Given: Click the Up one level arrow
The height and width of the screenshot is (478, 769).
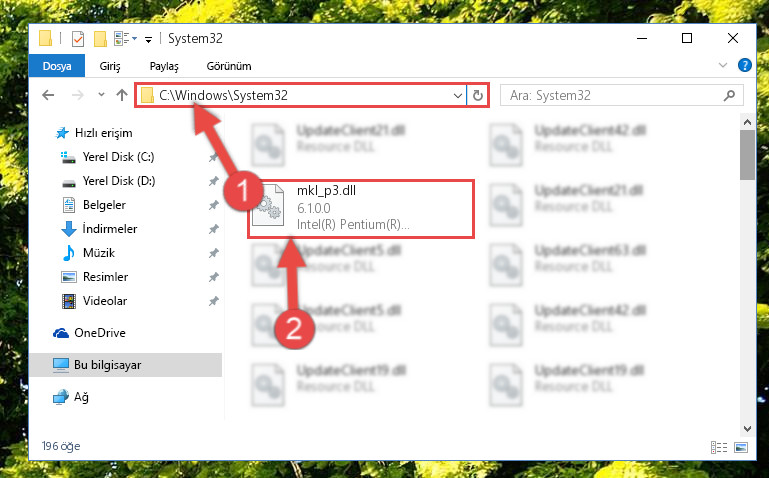Looking at the screenshot, I should (122, 95).
